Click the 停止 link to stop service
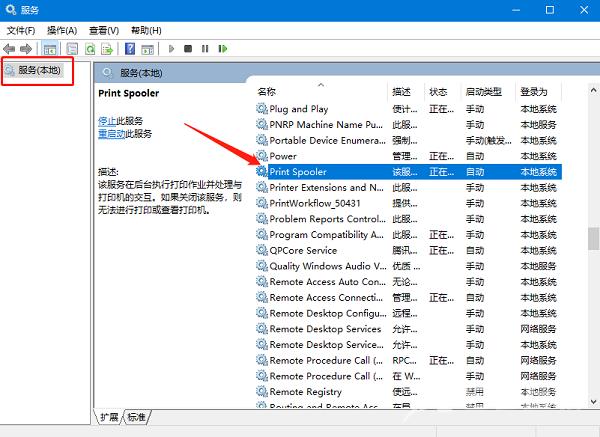The height and width of the screenshot is (437, 600). [x=107, y=121]
